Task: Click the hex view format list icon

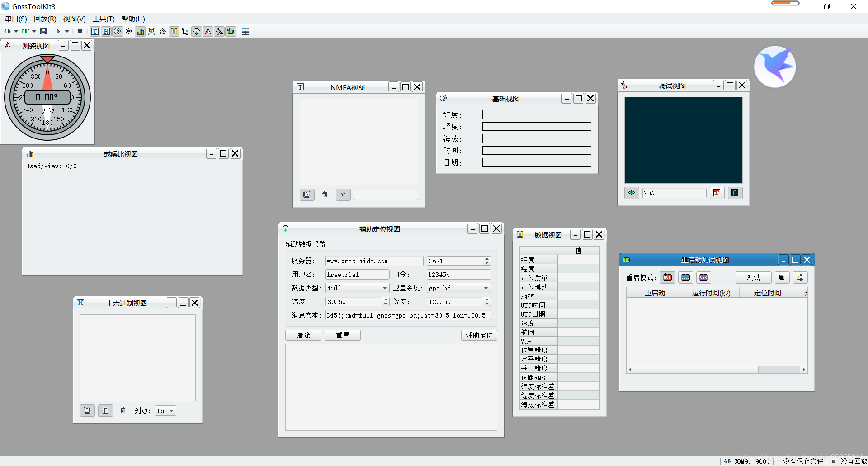Action: [x=105, y=410]
